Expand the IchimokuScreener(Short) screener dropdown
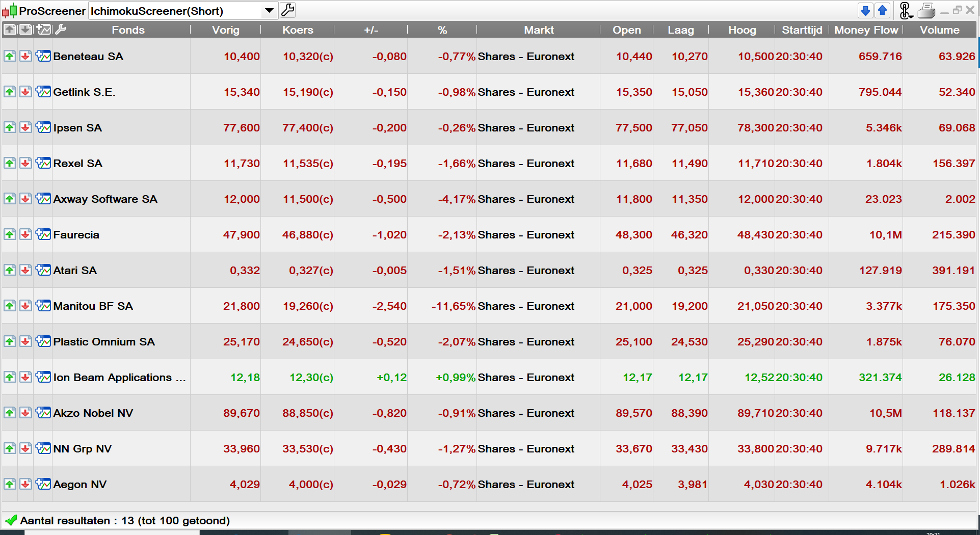980x535 pixels. (x=269, y=10)
